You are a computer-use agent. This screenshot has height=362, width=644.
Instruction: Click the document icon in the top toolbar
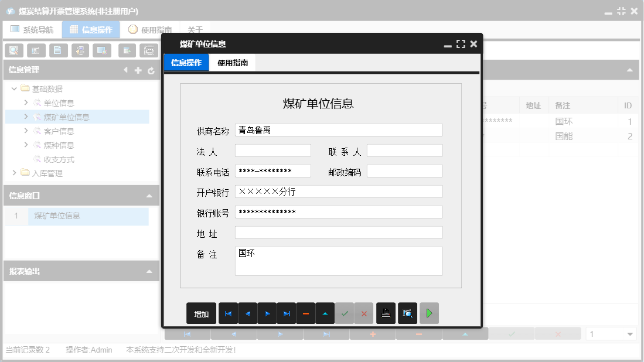click(58, 50)
